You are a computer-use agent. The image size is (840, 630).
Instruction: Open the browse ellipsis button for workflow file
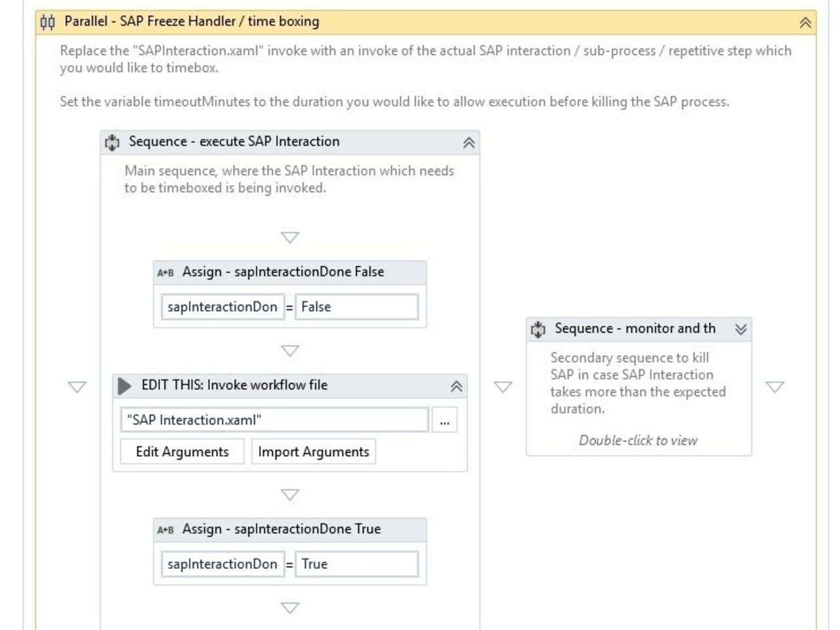(444, 420)
